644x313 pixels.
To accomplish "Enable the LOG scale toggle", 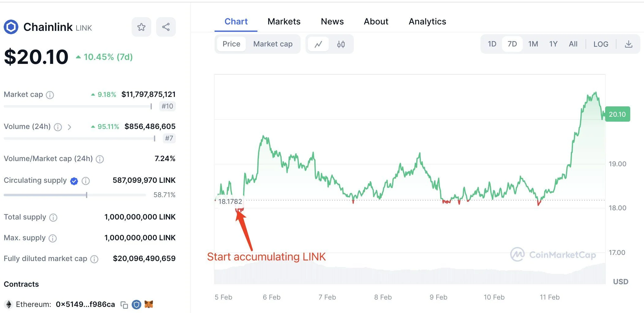I will click(x=601, y=44).
